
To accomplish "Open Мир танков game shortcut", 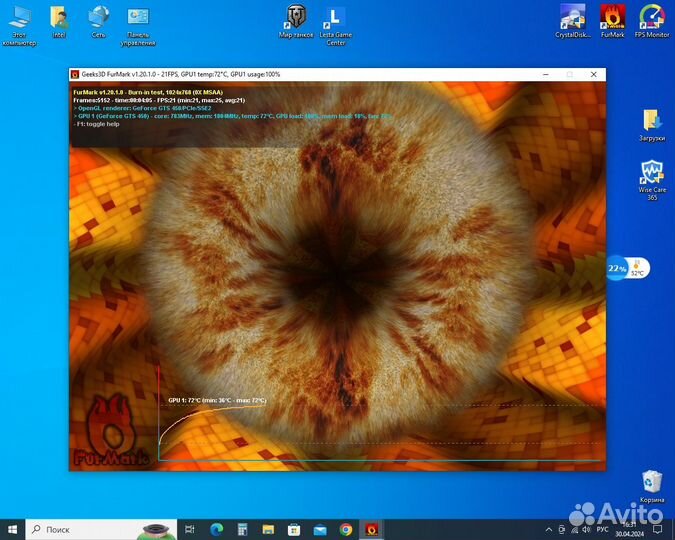I will click(x=296, y=17).
